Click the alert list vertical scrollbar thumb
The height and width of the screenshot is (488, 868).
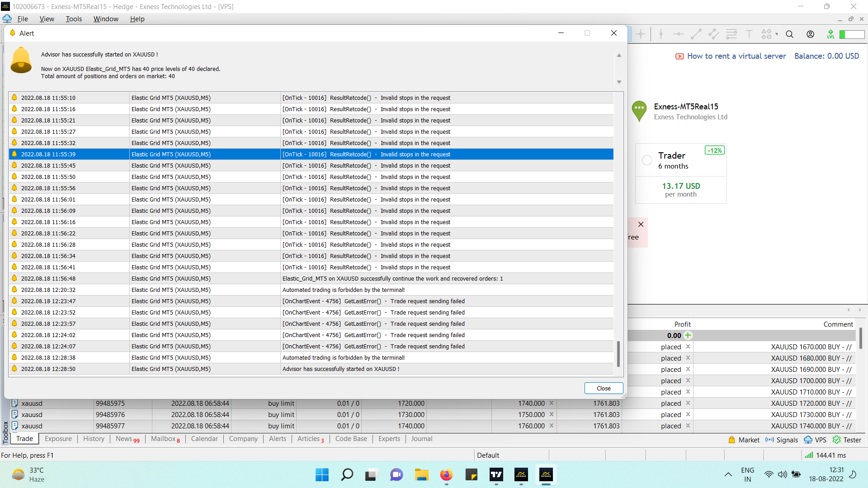pyautogui.click(x=618, y=354)
